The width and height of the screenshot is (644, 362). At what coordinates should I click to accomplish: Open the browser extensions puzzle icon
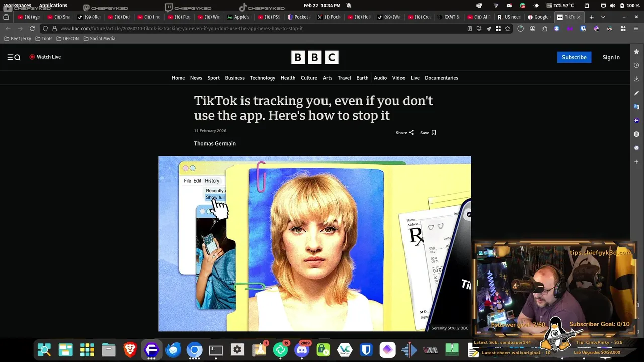pyautogui.click(x=545, y=29)
